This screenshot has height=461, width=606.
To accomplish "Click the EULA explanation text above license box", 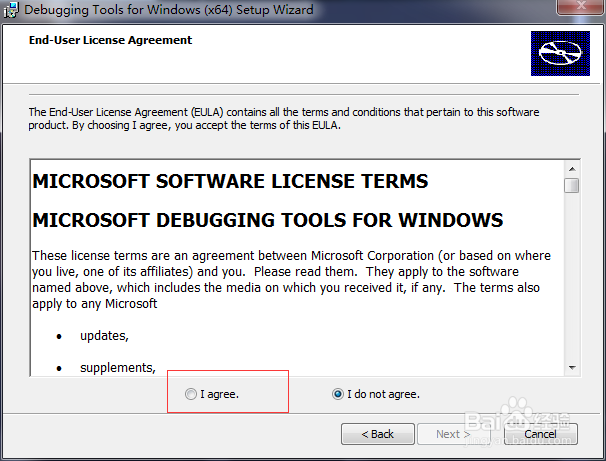I will 284,119.
